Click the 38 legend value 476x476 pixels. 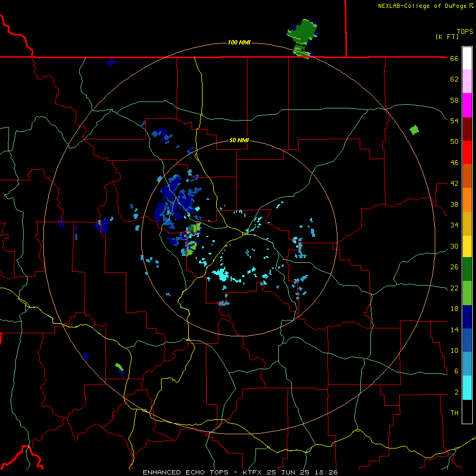tap(454, 204)
